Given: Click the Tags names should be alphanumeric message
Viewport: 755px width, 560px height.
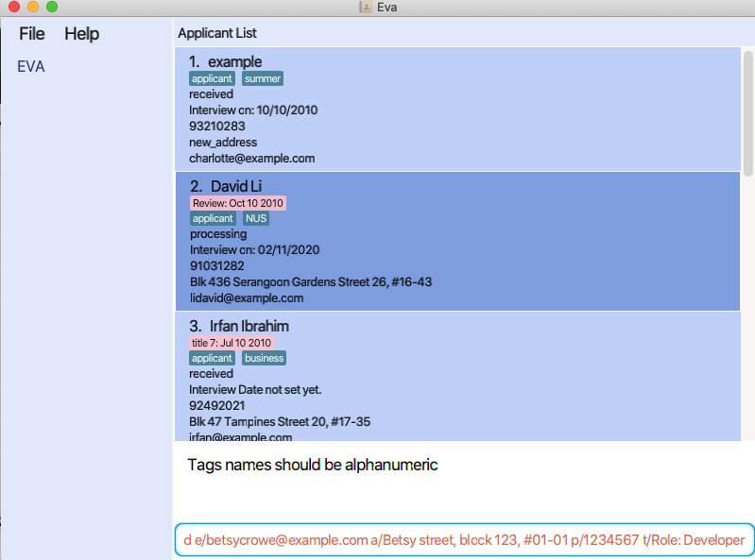Looking at the screenshot, I should 313,465.
